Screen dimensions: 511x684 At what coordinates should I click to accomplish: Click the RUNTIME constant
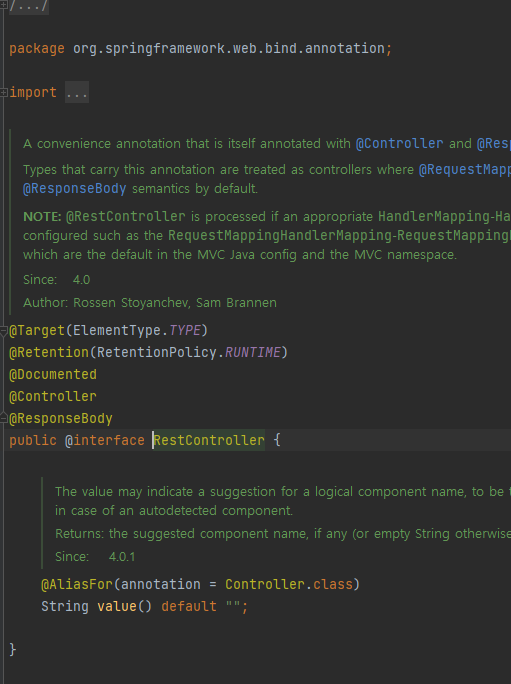click(x=253, y=352)
